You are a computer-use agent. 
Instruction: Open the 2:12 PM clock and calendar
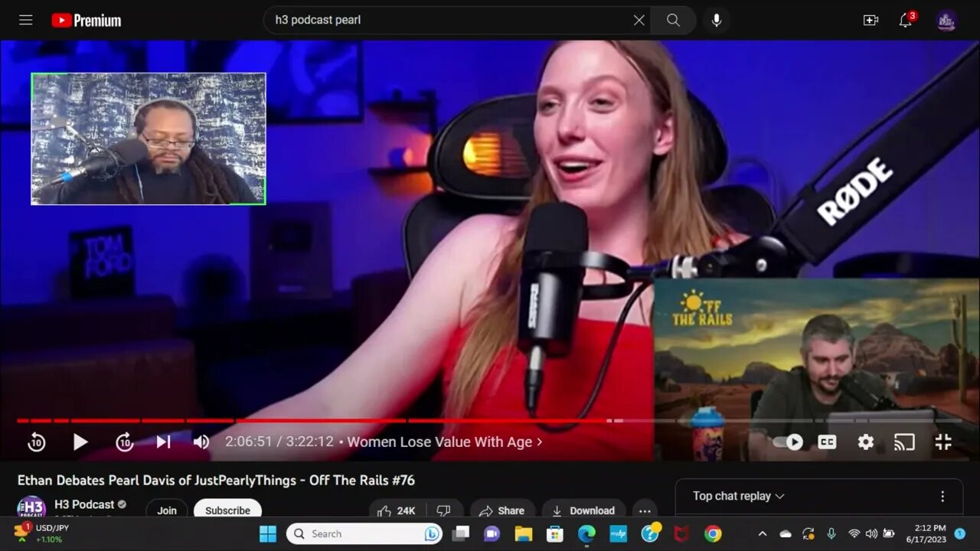tap(925, 533)
